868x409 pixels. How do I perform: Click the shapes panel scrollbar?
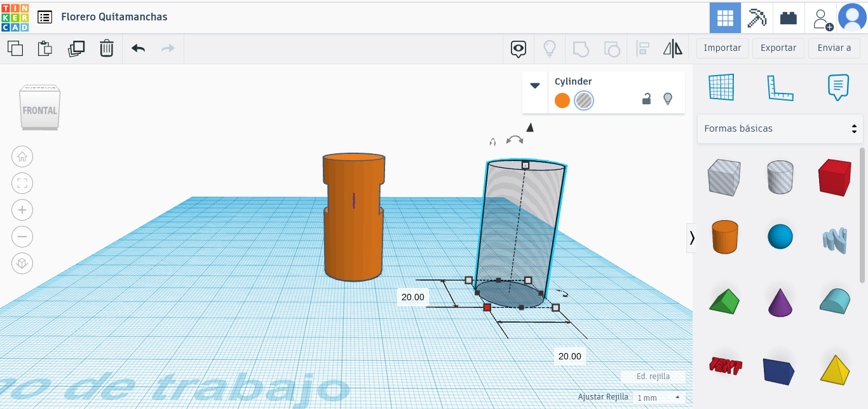point(862,214)
